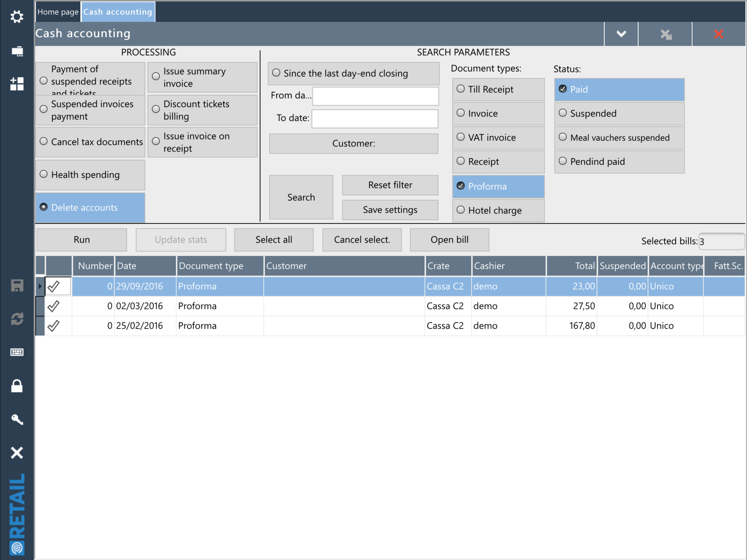Click the RETAIL logo icon at bottom

coord(17,514)
